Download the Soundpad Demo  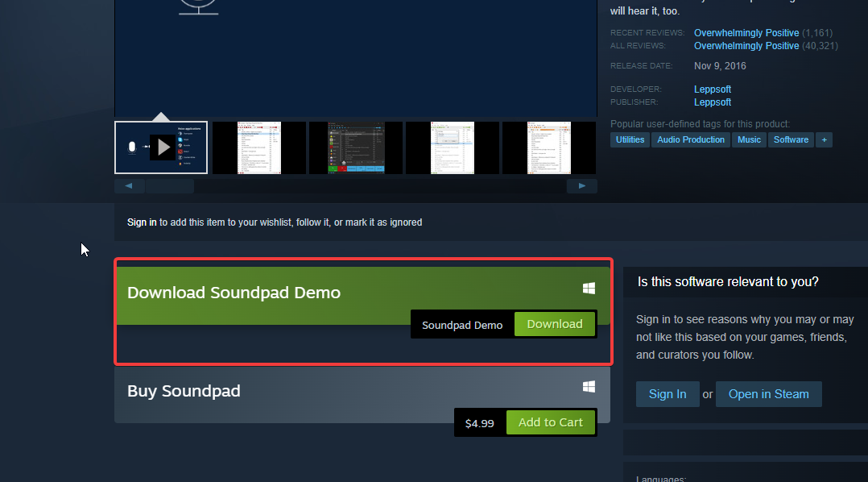(x=555, y=324)
